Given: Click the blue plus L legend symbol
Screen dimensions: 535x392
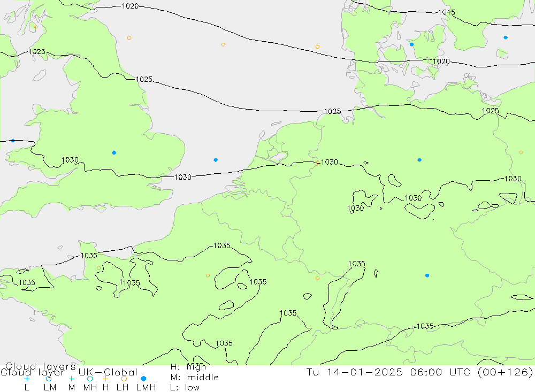Looking at the screenshot, I should pos(27,379).
